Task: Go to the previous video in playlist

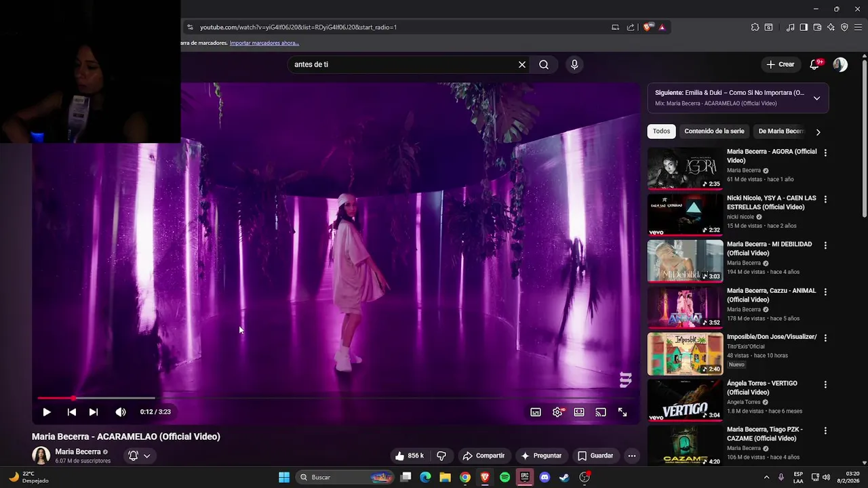Action: [x=71, y=412]
